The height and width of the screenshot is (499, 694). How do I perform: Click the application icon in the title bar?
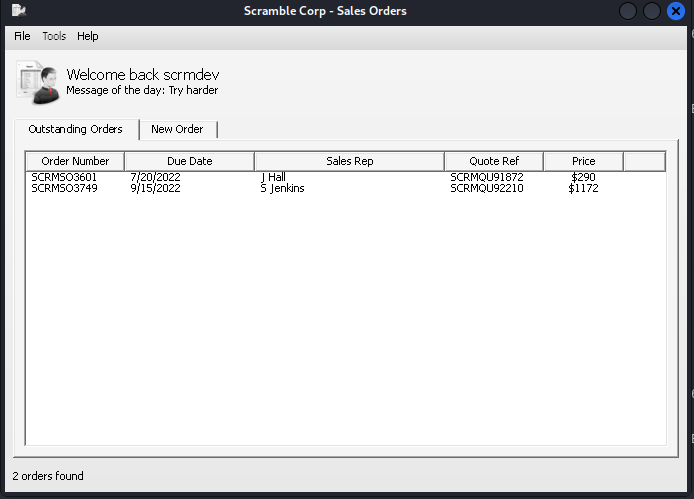coord(18,11)
